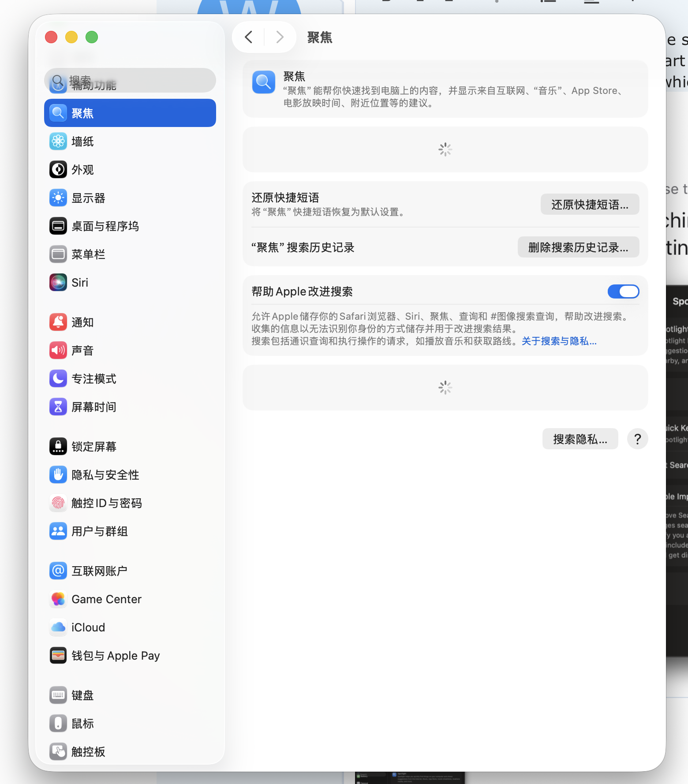
Task: Open Game Center icon in sidebar
Action: click(58, 599)
